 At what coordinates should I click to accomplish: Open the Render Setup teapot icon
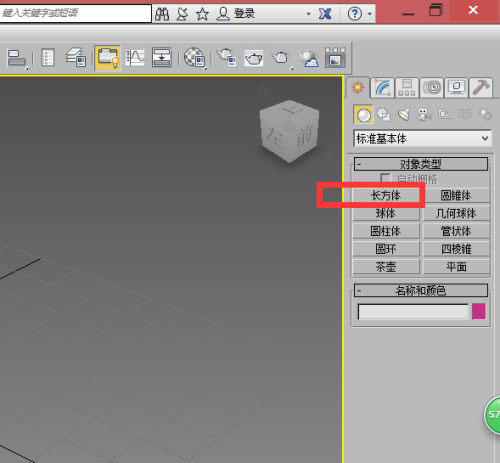[227, 57]
